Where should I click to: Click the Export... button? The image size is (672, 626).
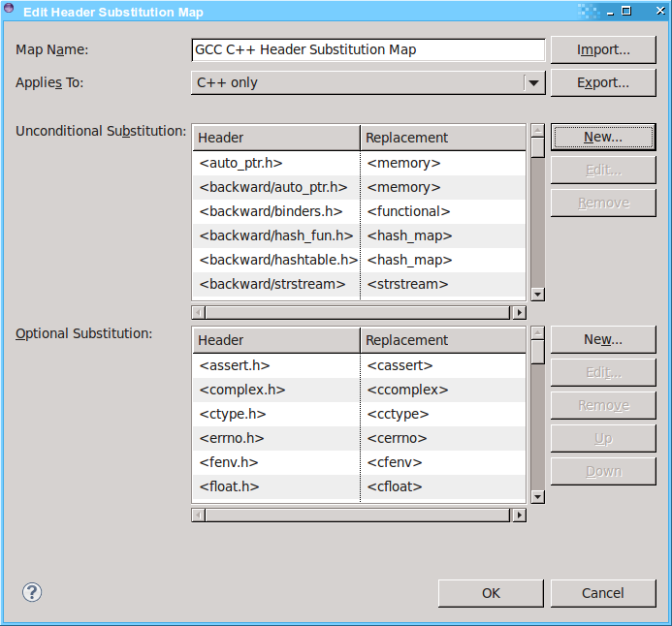coord(603,82)
